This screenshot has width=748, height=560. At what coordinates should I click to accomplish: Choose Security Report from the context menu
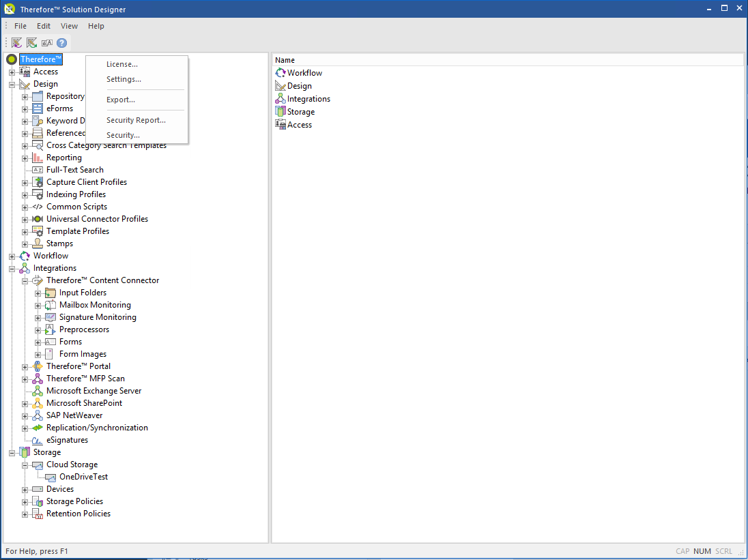136,119
